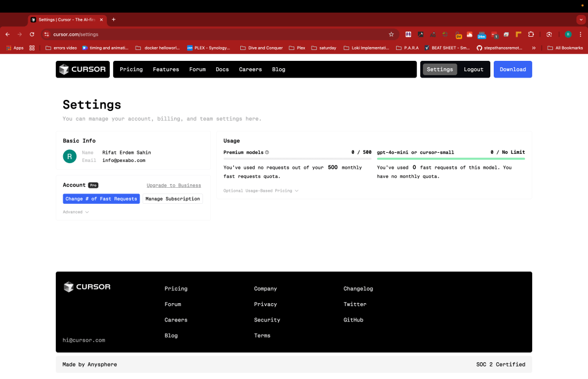Click the Cursor logo in the top navigation
This screenshot has width=588, height=379.
click(x=83, y=69)
